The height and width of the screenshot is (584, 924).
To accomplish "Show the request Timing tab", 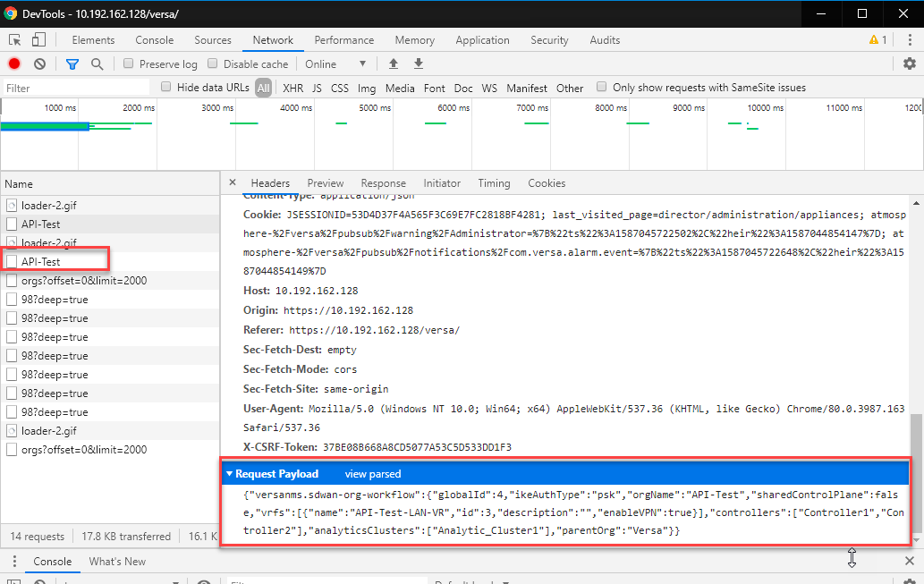I will coord(494,183).
